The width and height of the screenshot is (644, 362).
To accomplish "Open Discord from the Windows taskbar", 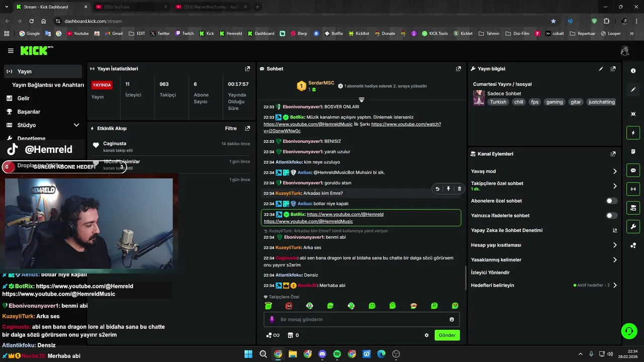I will (323, 354).
